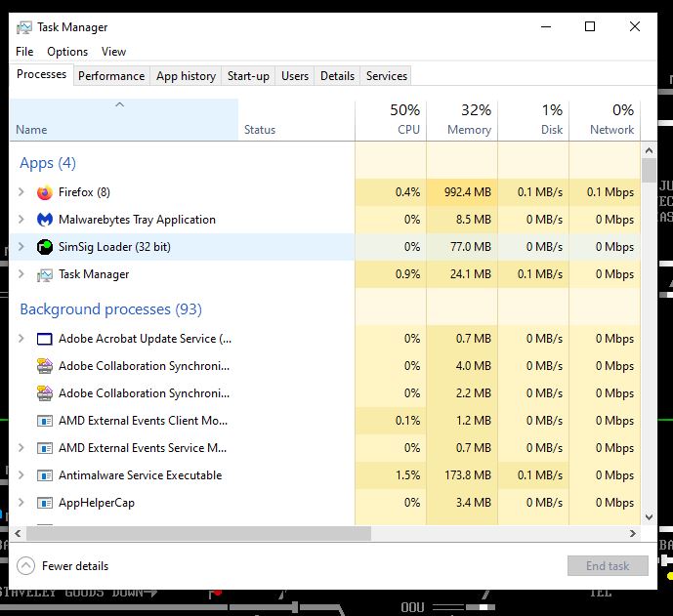This screenshot has height=616, width=673.
Task: Click the first Adobe Collaboration Synchronizer icon showing 4.0 MB
Action: coord(45,366)
